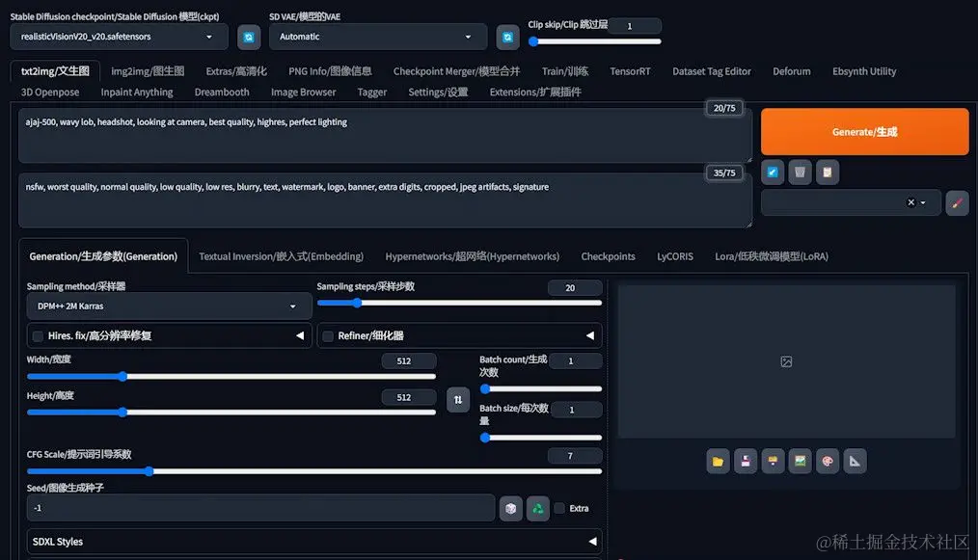The height and width of the screenshot is (560, 978).
Task: Open PNG Info tab
Action: coord(330,71)
